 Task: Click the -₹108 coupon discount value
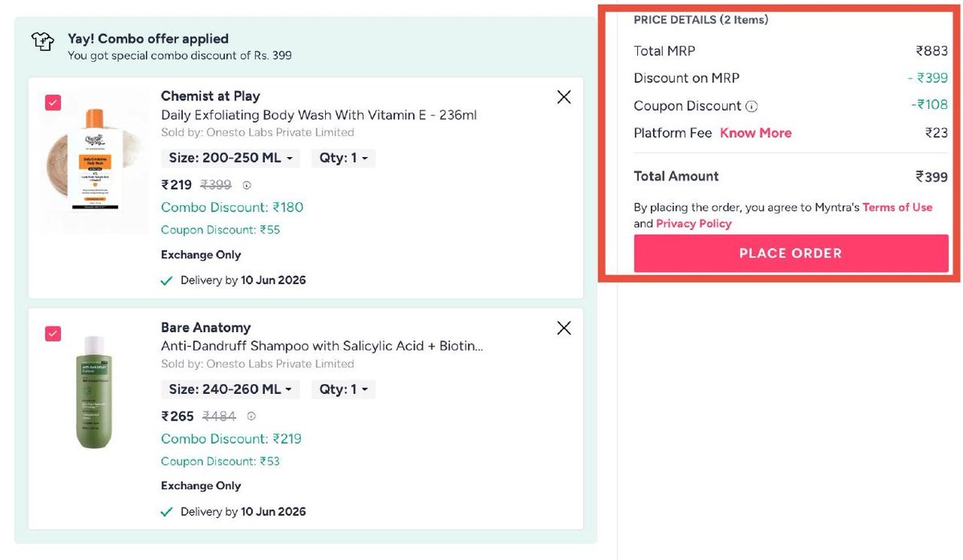pyautogui.click(x=929, y=106)
